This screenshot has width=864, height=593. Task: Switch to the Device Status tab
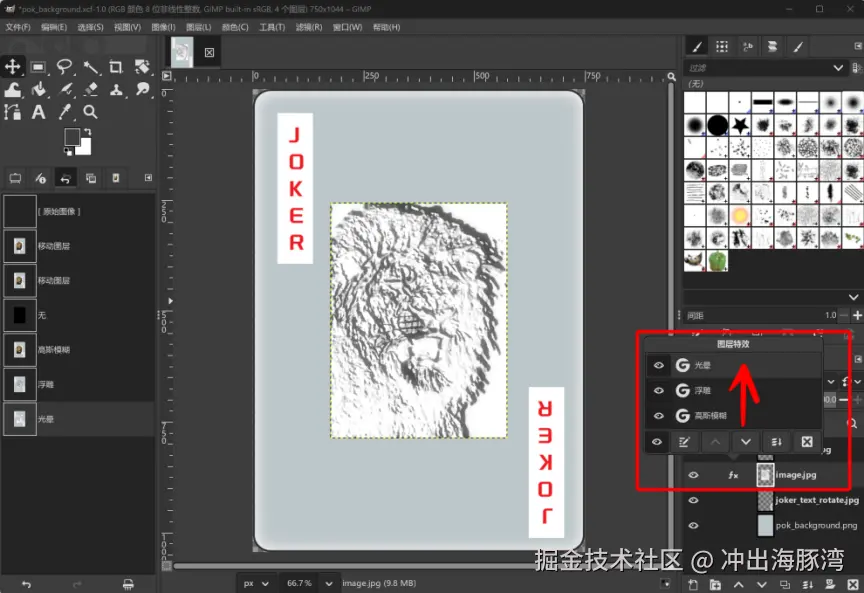(x=40, y=178)
